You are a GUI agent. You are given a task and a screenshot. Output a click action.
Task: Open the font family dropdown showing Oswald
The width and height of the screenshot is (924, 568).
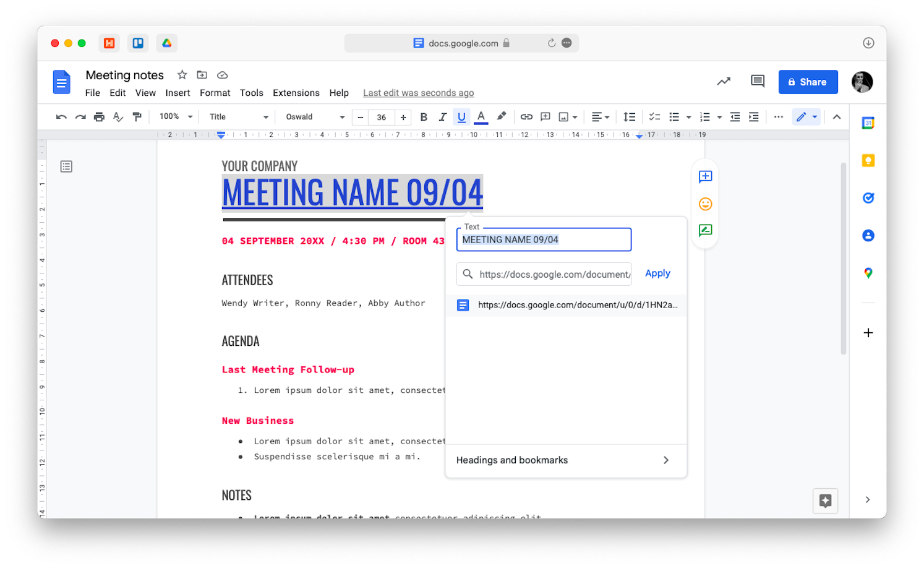point(314,116)
